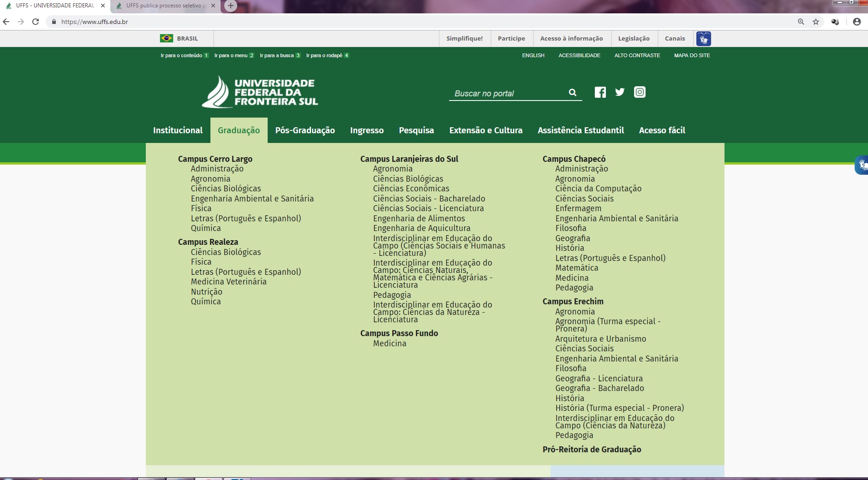The width and height of the screenshot is (868, 480).
Task: Open the UFFS Twitter icon
Action: pyautogui.click(x=620, y=92)
